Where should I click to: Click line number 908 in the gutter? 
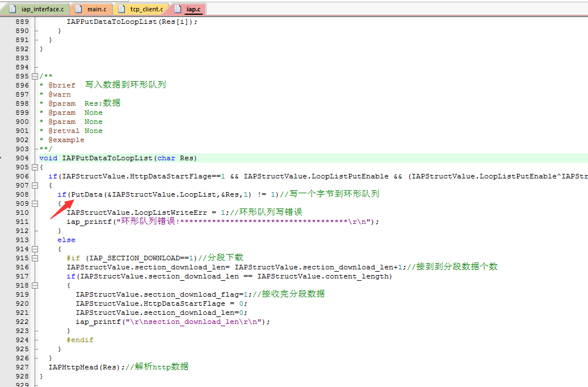click(x=22, y=194)
